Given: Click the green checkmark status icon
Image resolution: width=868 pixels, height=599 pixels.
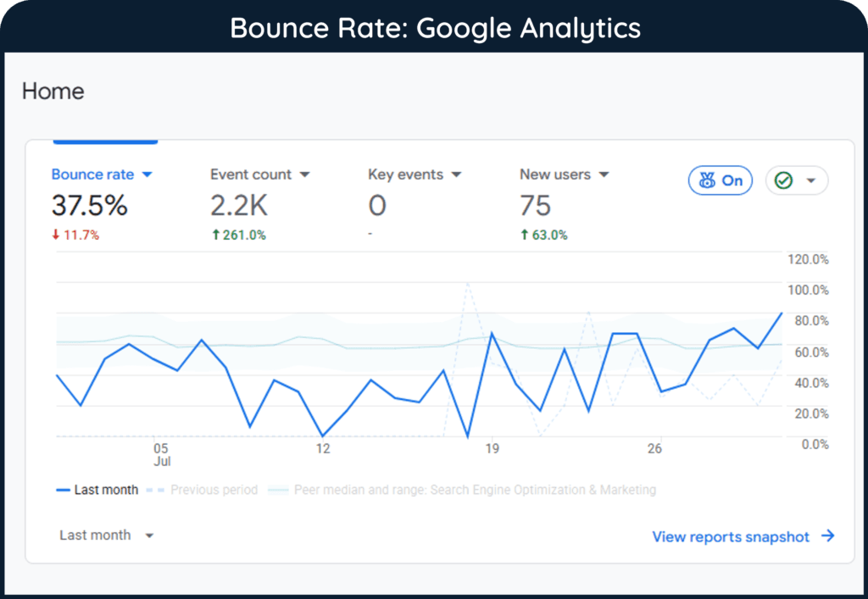Looking at the screenshot, I should tap(783, 180).
